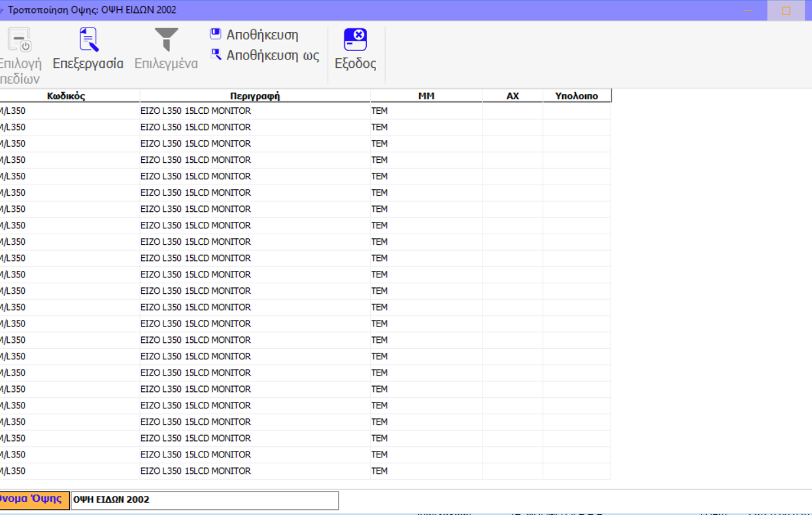The height and width of the screenshot is (515, 812).
Task: Click the first row's empty Υπολοιπο cell
Action: [577, 111]
